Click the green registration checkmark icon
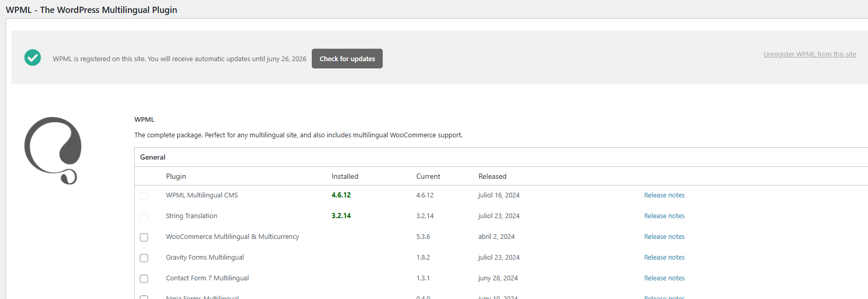The width and height of the screenshot is (868, 299). [33, 58]
